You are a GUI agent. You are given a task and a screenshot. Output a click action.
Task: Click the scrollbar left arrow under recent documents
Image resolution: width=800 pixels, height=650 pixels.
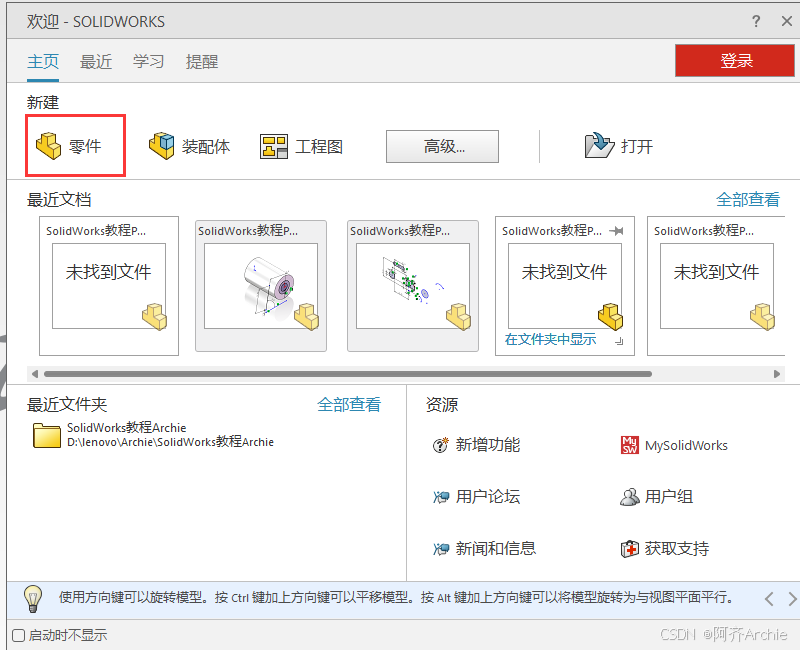[x=35, y=374]
